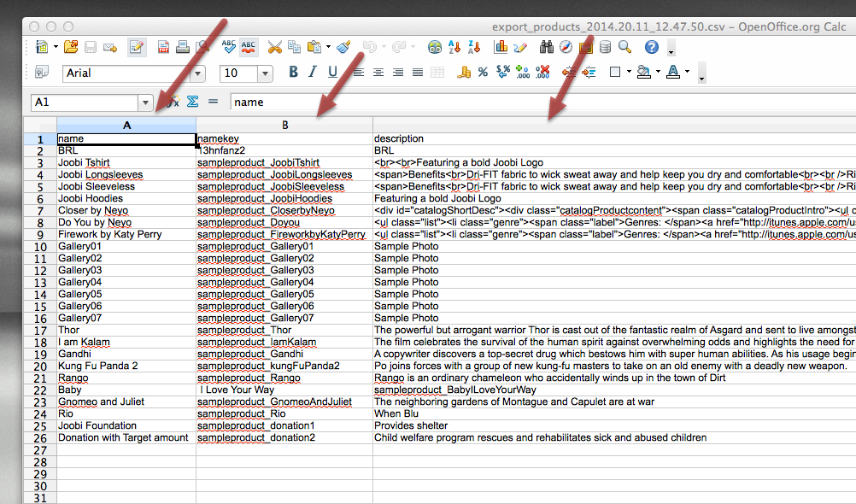Open the Arial font name dropdown
The height and width of the screenshot is (504, 856).
tap(198, 73)
